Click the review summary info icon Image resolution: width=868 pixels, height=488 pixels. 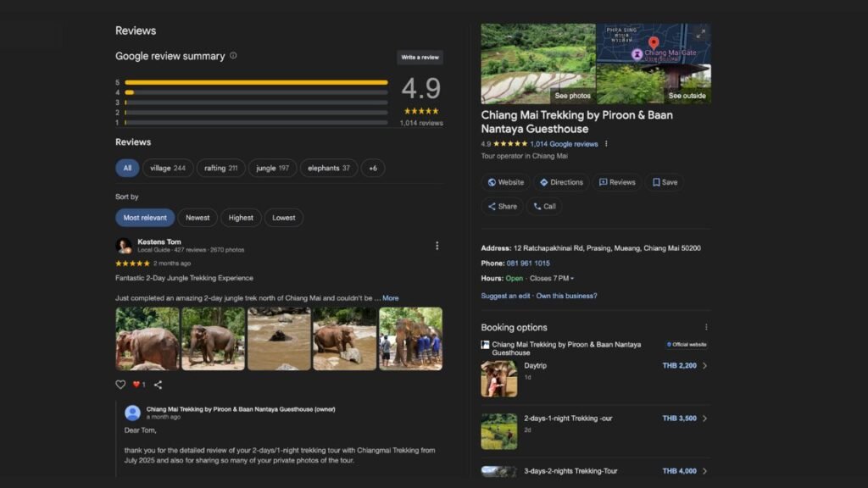click(x=233, y=56)
